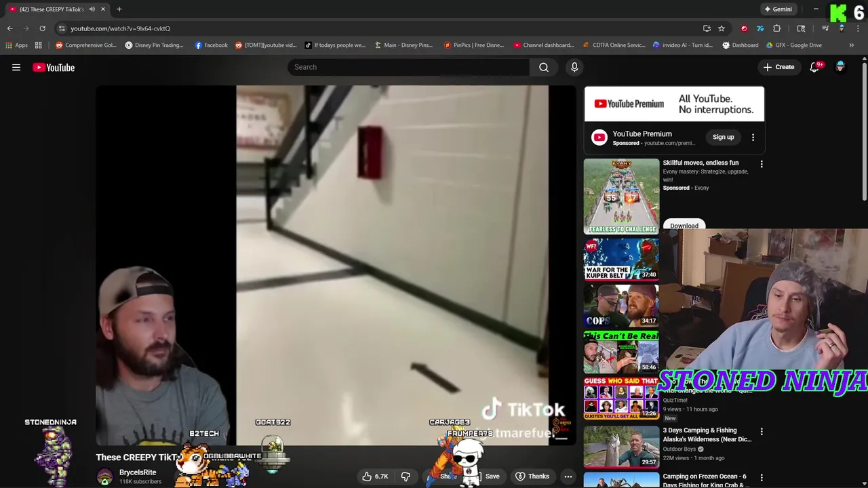Open BryceIsRite channel avatar
868x488 pixels.
click(x=104, y=476)
